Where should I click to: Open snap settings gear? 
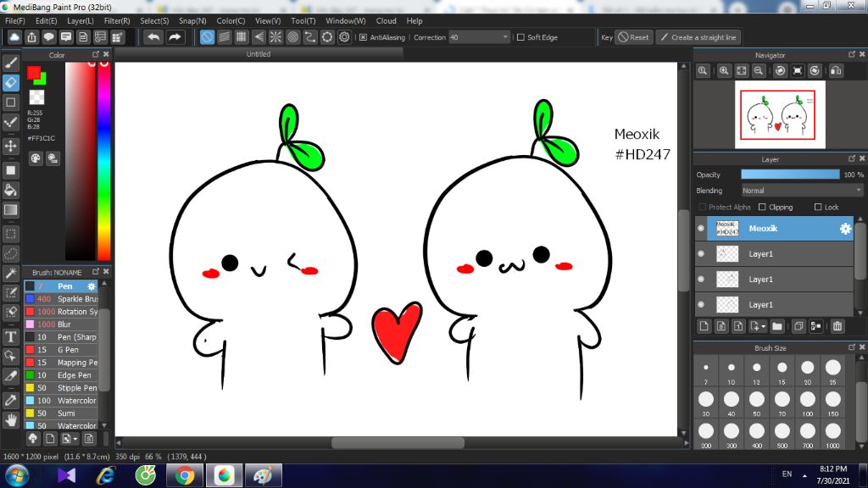point(344,37)
